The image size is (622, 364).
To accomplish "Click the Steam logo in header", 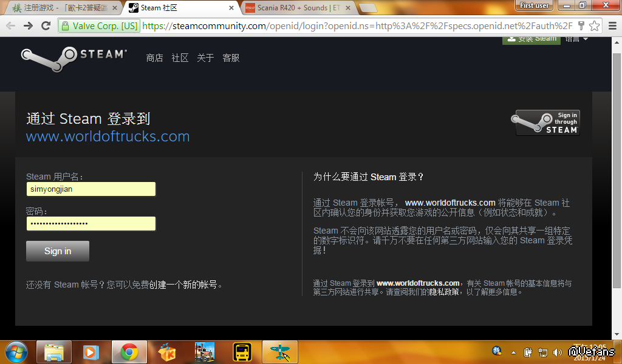I will click(x=74, y=59).
